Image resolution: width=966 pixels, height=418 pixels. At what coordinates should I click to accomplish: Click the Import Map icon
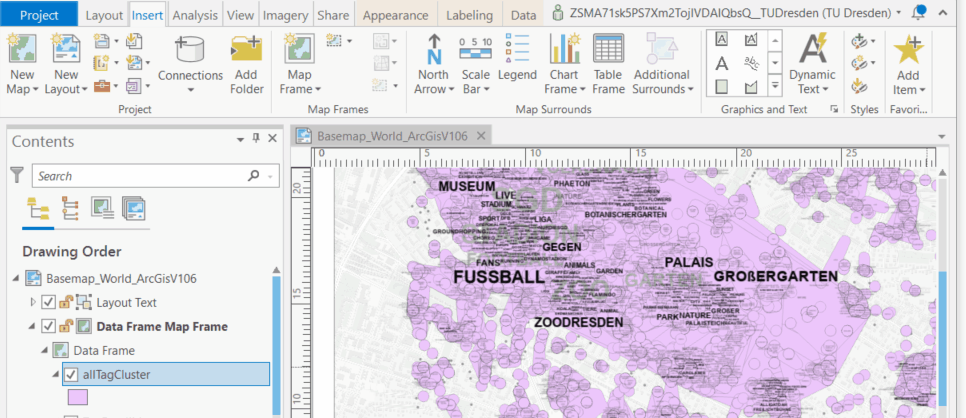tap(134, 41)
